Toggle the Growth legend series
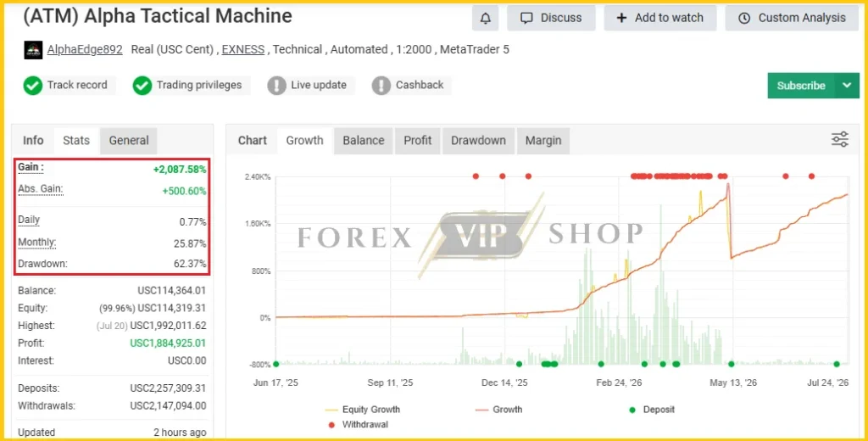The height and width of the screenshot is (441, 868). pyautogui.click(x=498, y=410)
